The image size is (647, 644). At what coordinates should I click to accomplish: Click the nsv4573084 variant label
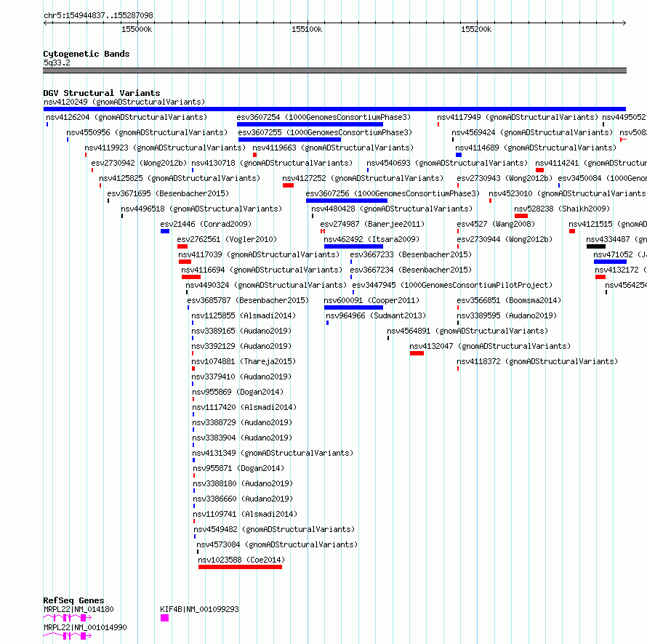277,544
